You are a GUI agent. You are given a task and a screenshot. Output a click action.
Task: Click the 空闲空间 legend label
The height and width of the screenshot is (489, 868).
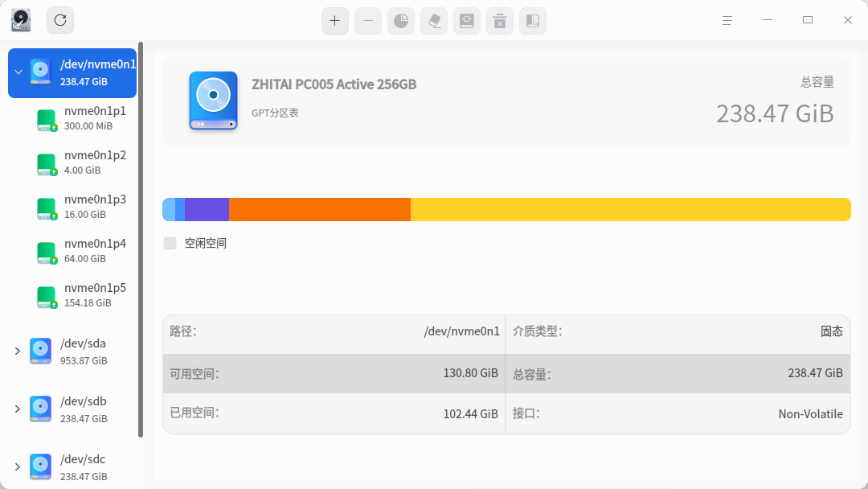click(x=206, y=243)
